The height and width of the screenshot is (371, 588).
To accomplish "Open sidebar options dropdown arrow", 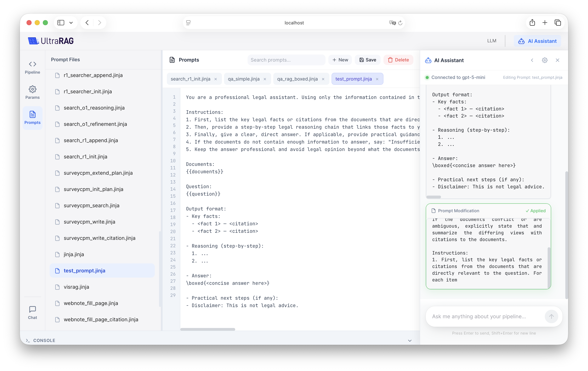I will click(71, 23).
